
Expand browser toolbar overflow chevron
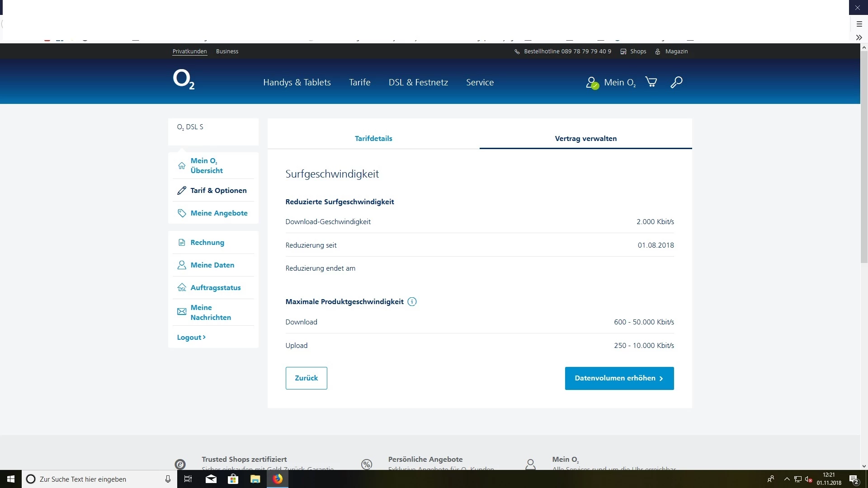tap(859, 38)
